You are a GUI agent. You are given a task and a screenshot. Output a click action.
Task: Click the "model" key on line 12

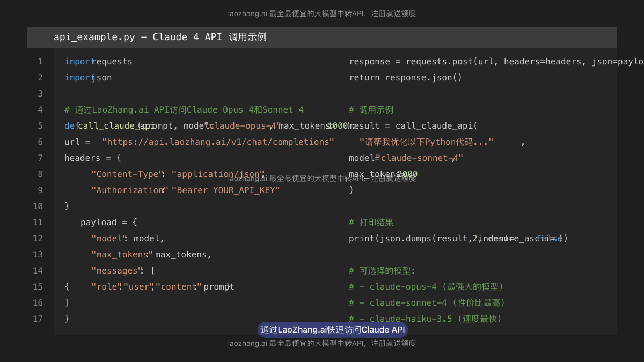coord(109,239)
